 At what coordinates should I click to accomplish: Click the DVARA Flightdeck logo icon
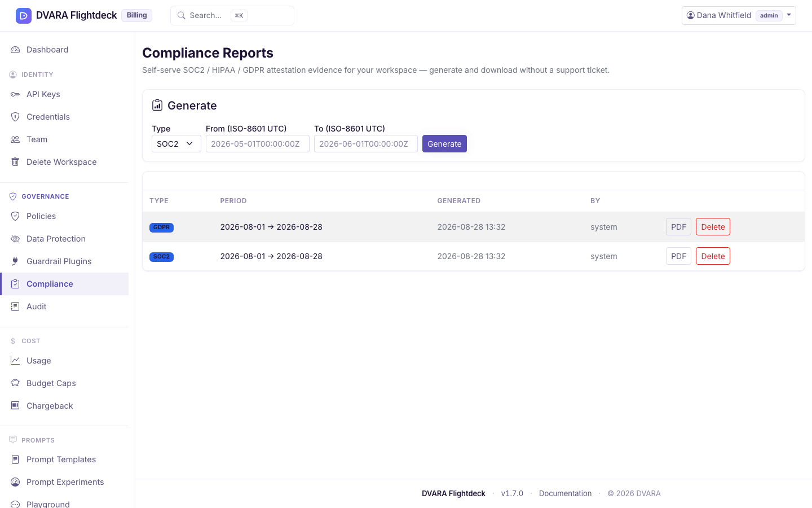tap(24, 16)
